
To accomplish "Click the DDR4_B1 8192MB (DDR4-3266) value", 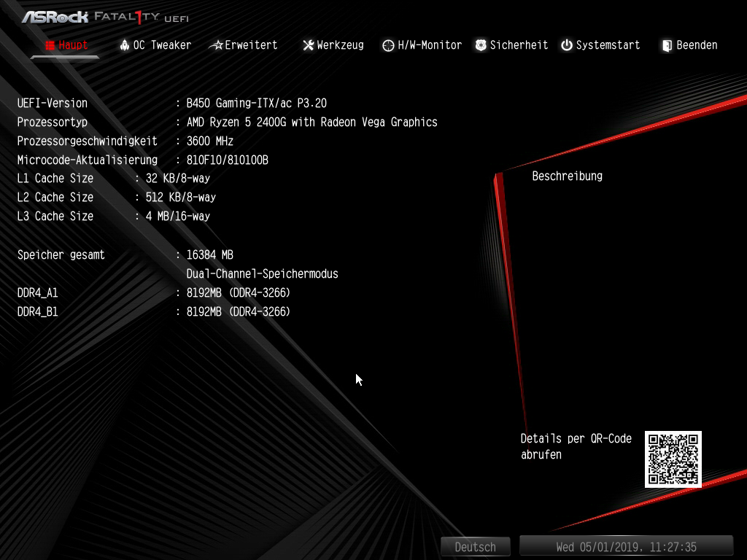I will [x=239, y=312].
